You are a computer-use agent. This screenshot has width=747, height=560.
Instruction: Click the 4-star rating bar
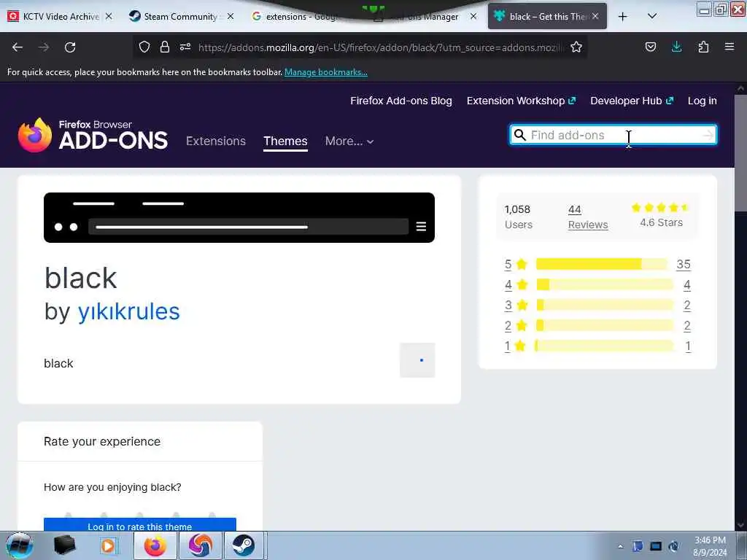pyautogui.click(x=605, y=285)
